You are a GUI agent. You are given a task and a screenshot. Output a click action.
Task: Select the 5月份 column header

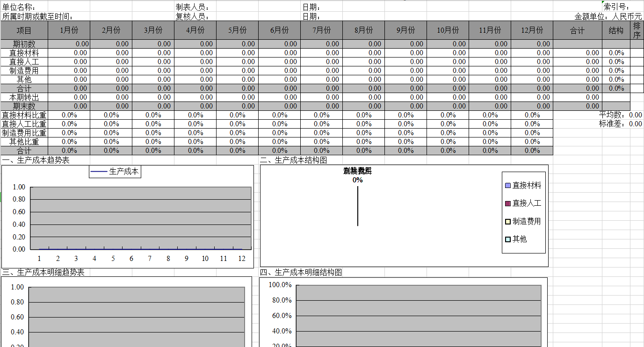point(237,30)
